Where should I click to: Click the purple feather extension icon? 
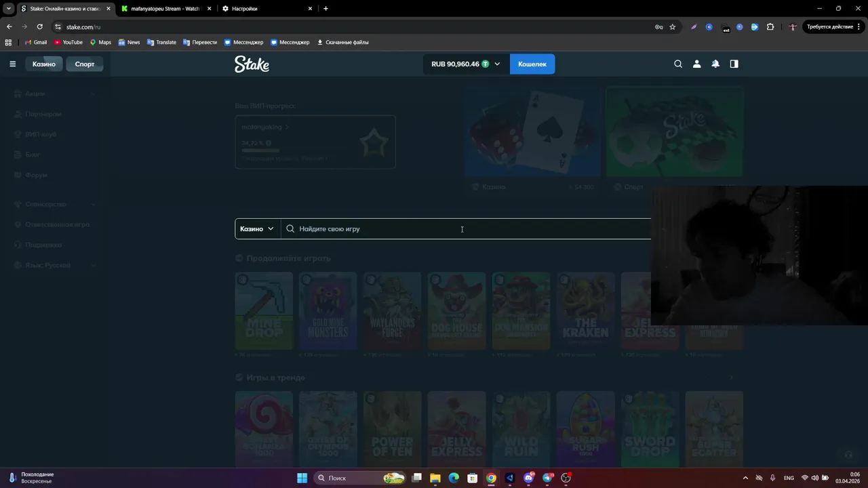(694, 27)
